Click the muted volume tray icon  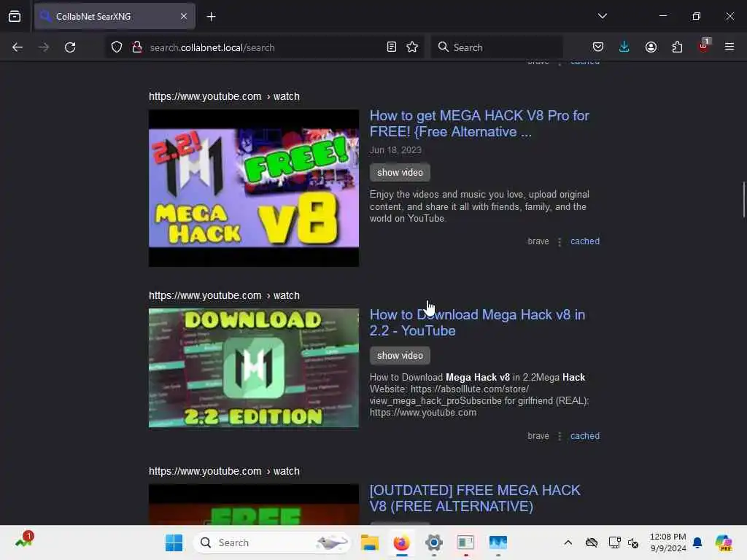[x=633, y=542]
